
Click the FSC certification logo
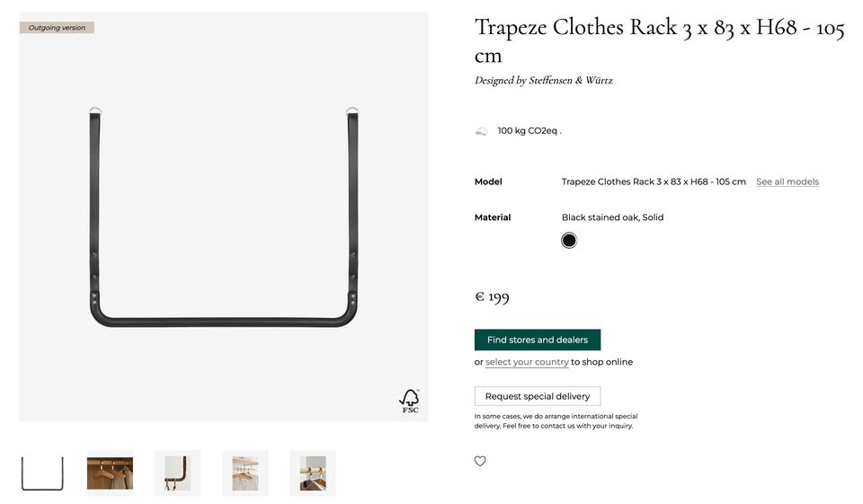pos(409,401)
